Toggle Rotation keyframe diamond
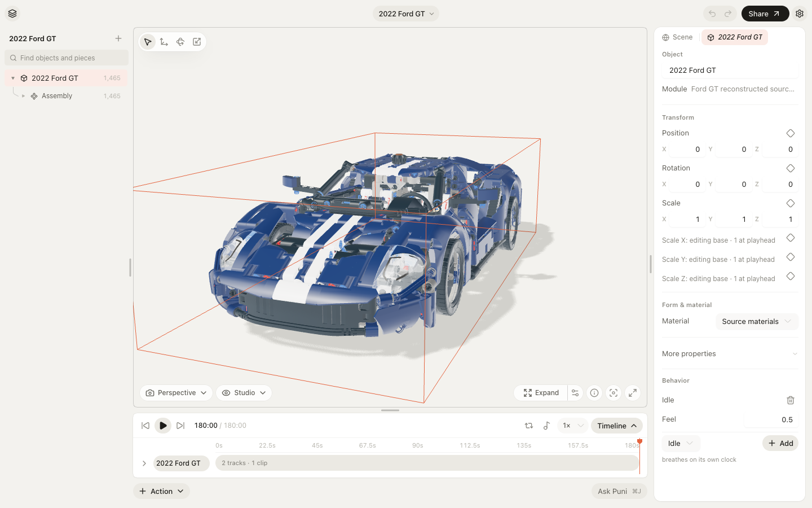 pos(791,168)
